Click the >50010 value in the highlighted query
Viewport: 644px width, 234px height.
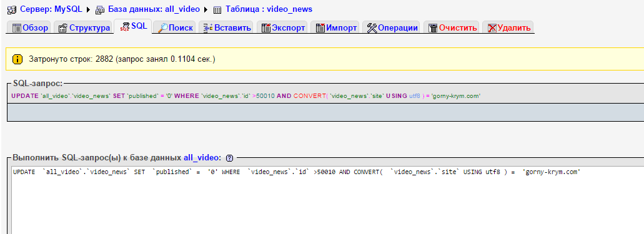[263, 95]
